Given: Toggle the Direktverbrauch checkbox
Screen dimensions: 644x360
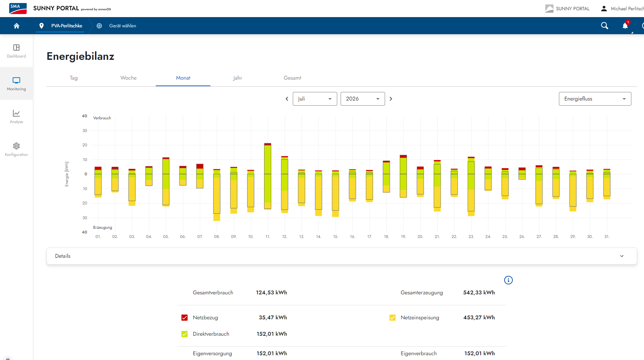Looking at the screenshot, I should (x=184, y=334).
